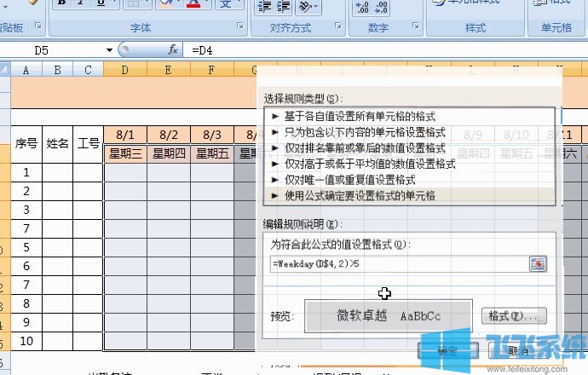The width and height of the screenshot is (588, 375).
Task: Click the =Weekday(D$4,2)>5 formula input field
Action: pyautogui.click(x=399, y=264)
